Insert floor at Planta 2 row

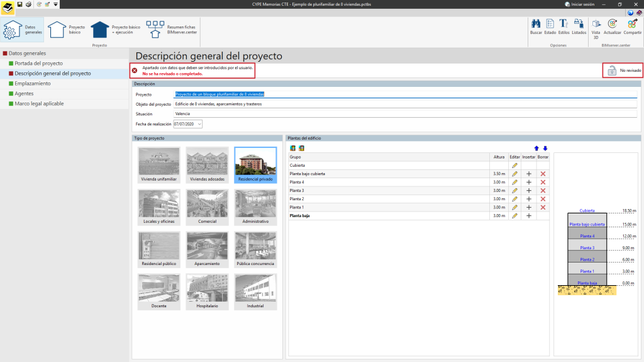tap(529, 199)
